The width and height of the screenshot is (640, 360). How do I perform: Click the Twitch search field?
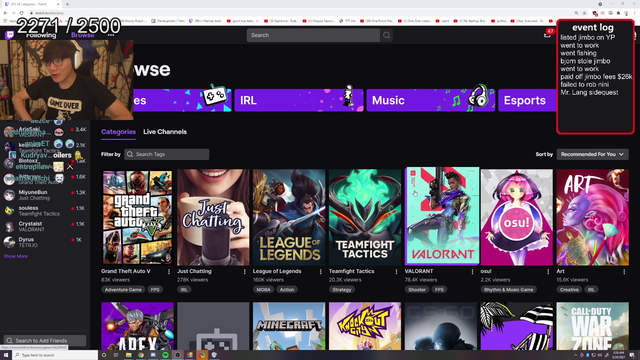[313, 36]
